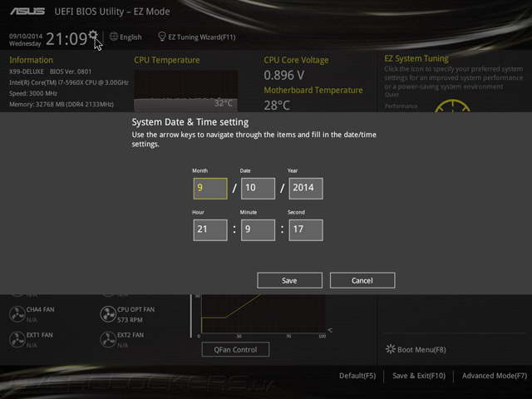This screenshot has width=532, height=399.
Task: Click the Quiet tuning label
Action: [x=392, y=95]
